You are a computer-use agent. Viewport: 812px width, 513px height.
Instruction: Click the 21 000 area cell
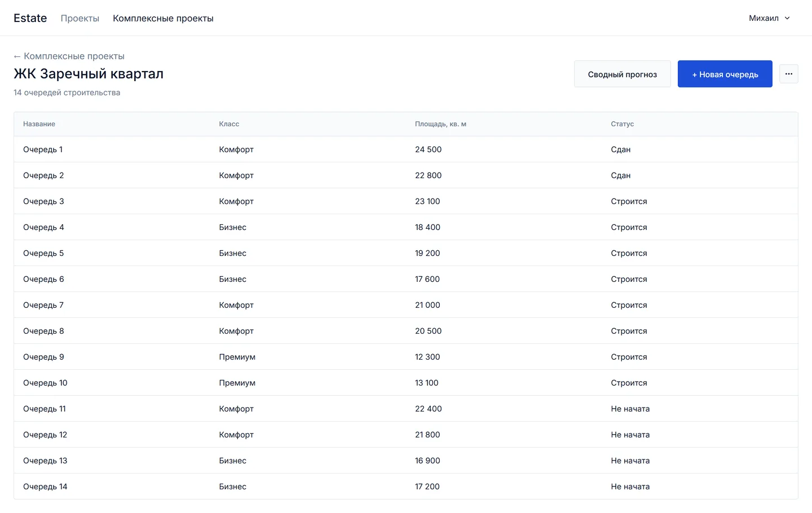click(427, 305)
